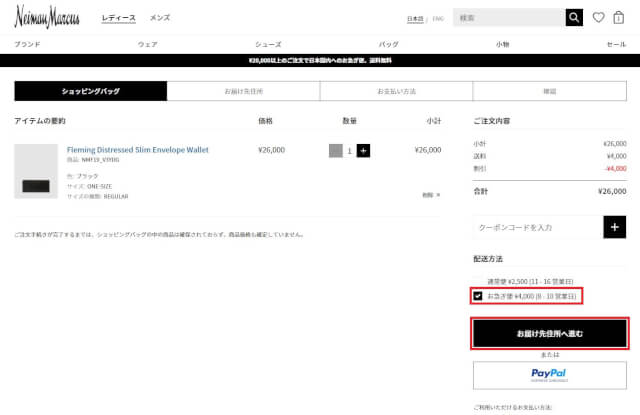Check the express delivery ¥4,000 checkbox
Screen dimensions: 640x415
pos(478,296)
